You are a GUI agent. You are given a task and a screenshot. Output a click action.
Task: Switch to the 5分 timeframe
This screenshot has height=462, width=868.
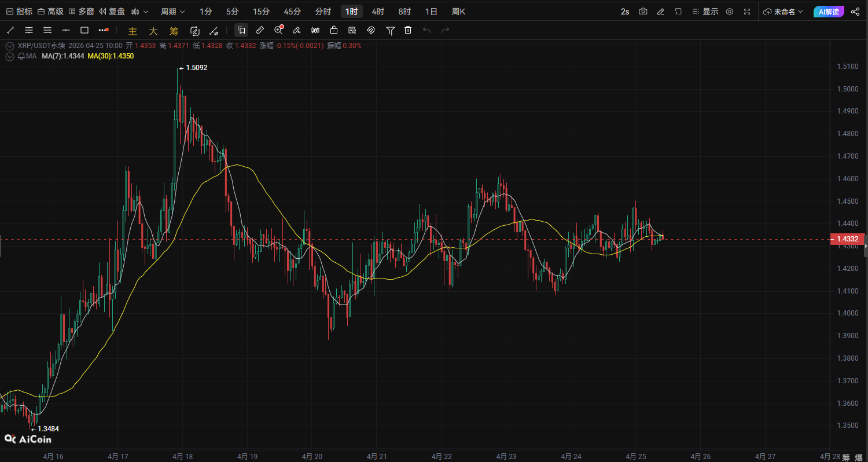(232, 12)
